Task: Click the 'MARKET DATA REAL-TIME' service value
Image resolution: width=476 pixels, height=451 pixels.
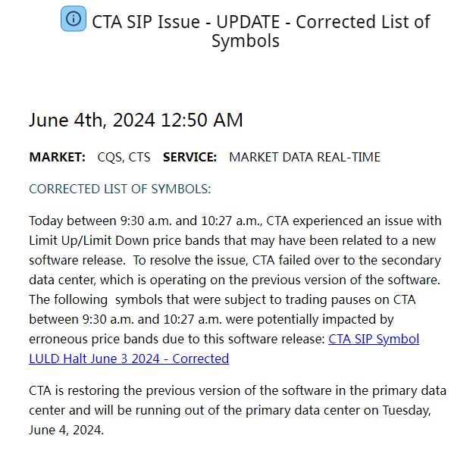Action: coord(305,158)
